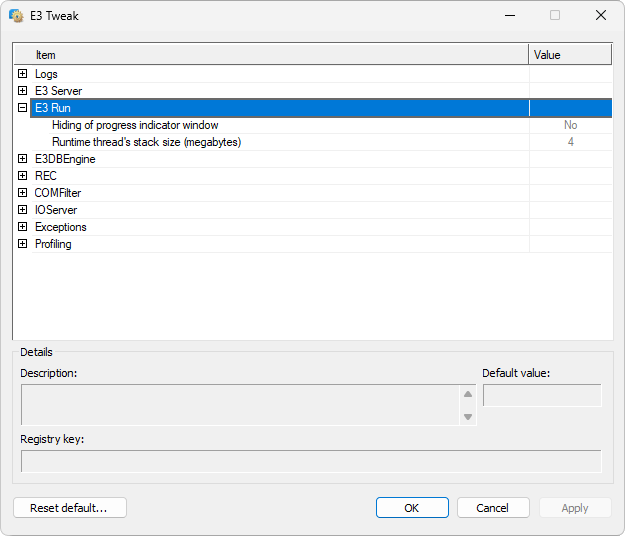
Task: Expand the Exceptions tree node
Action: pos(22,227)
